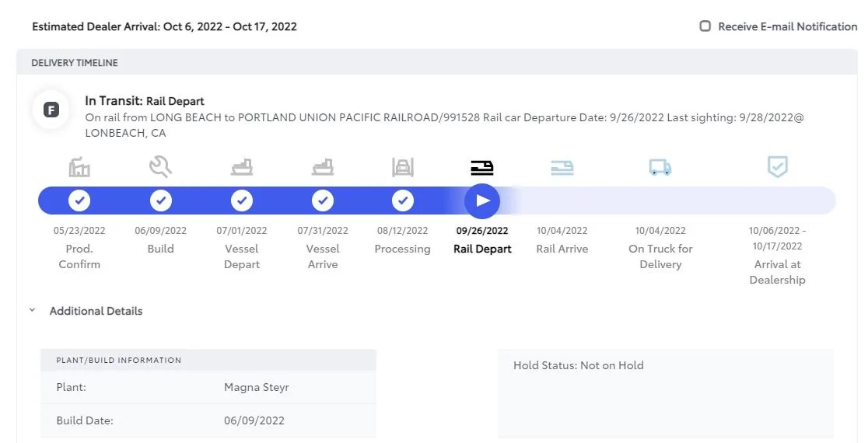Click the 10/06/2022 - 10/17/2022 date range
The image size is (868, 443).
tap(777, 239)
